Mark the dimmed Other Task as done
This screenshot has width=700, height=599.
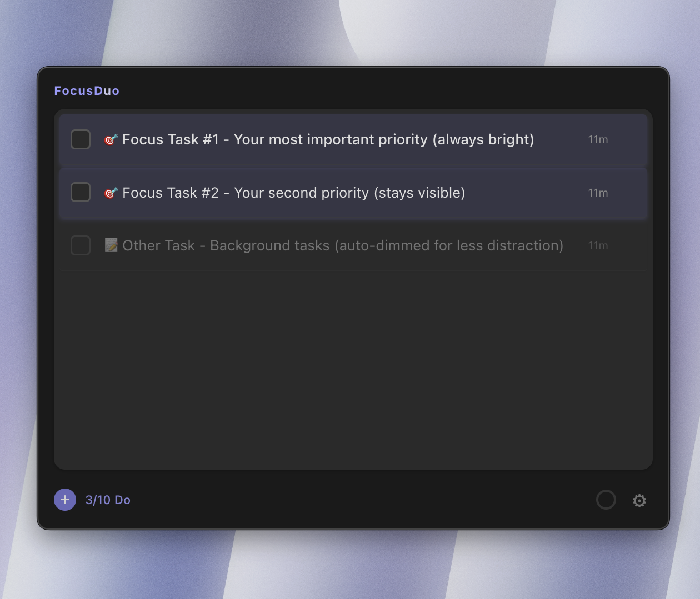coord(81,245)
